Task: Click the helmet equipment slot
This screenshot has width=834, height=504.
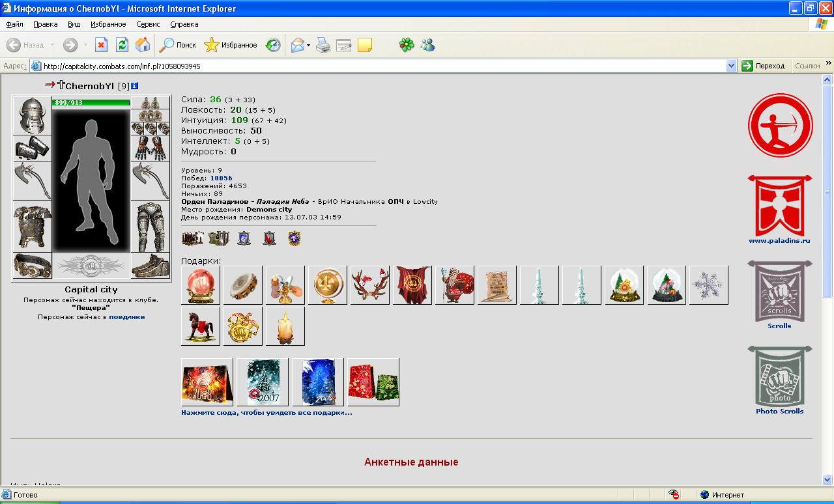Action: coord(32,116)
